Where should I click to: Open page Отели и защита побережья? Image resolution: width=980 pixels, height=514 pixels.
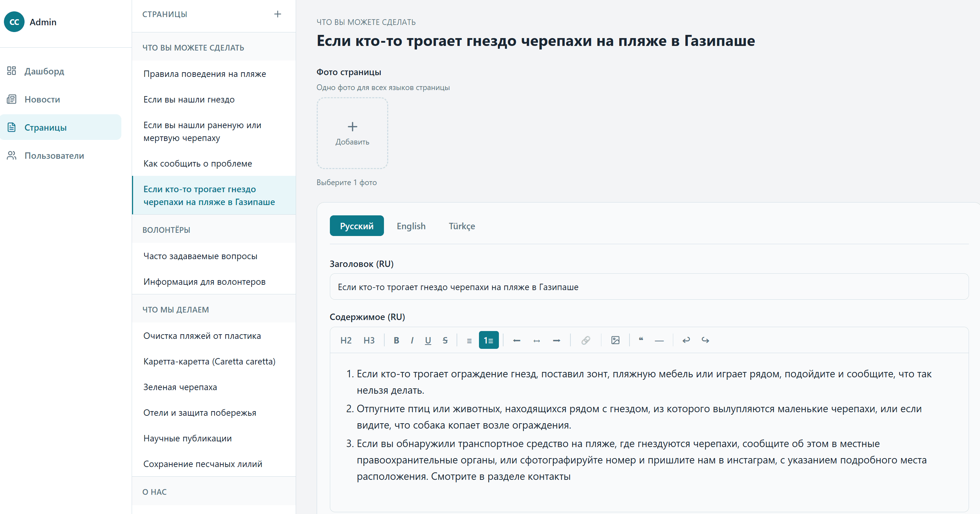(x=214, y=413)
